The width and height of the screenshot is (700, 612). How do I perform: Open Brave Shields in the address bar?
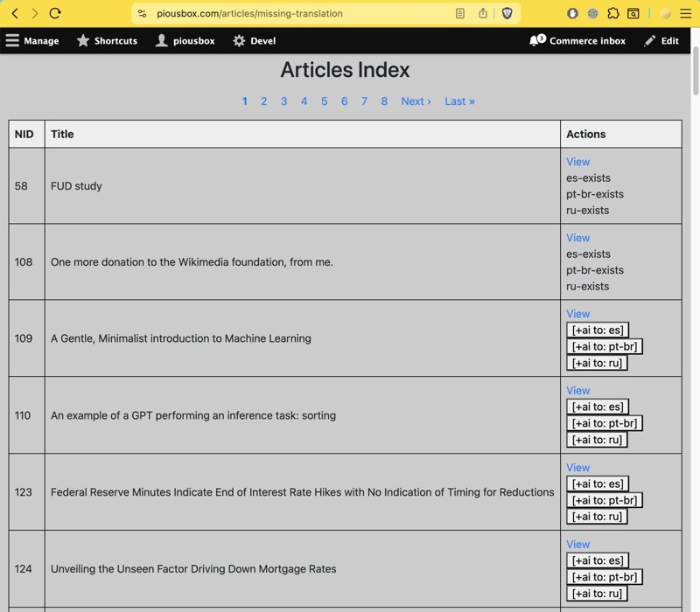point(507,13)
